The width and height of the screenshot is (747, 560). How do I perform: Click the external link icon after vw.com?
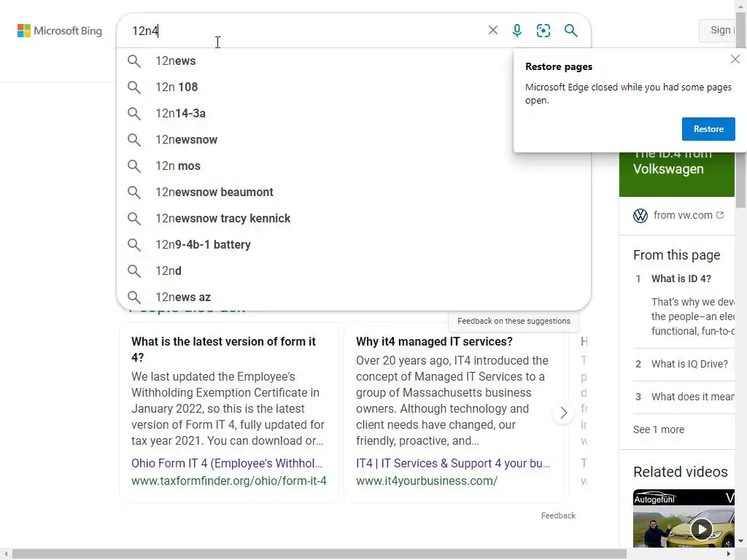[x=720, y=215]
